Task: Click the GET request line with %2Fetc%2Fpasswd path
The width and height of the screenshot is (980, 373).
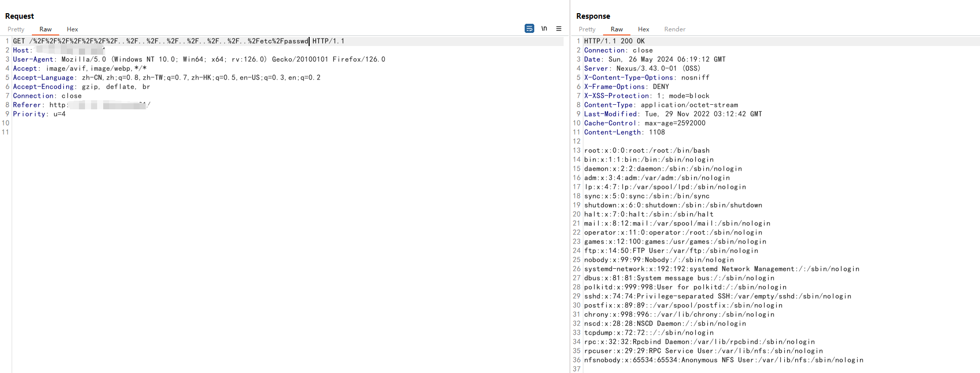Action: pos(179,41)
